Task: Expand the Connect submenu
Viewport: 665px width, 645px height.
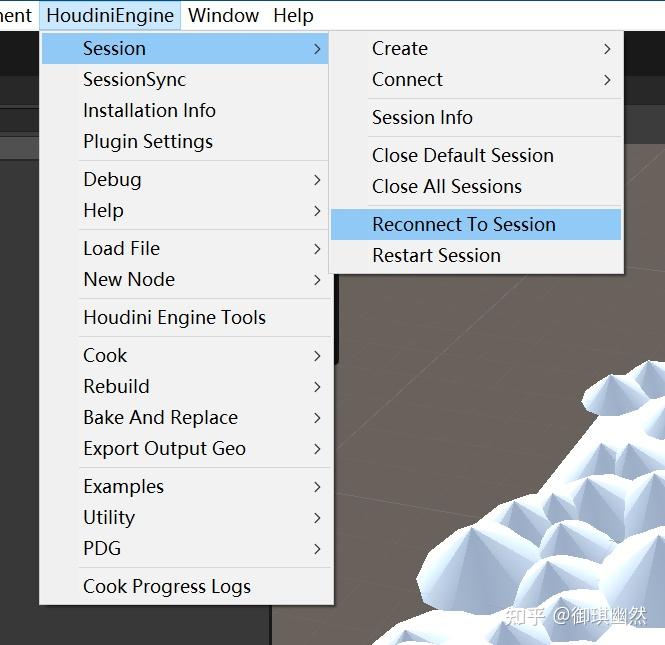Action: [x=407, y=79]
